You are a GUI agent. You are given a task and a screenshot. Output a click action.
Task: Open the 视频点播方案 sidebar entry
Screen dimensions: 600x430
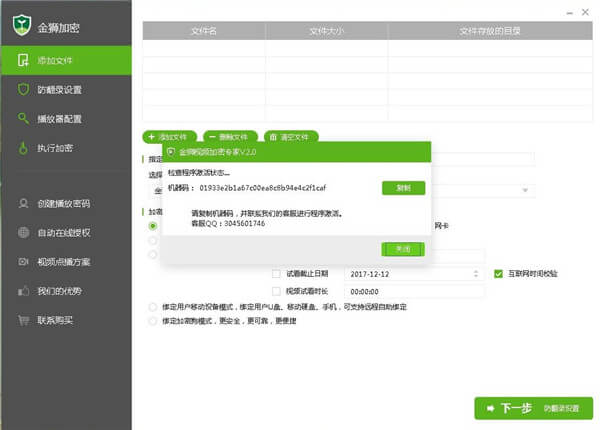66,262
